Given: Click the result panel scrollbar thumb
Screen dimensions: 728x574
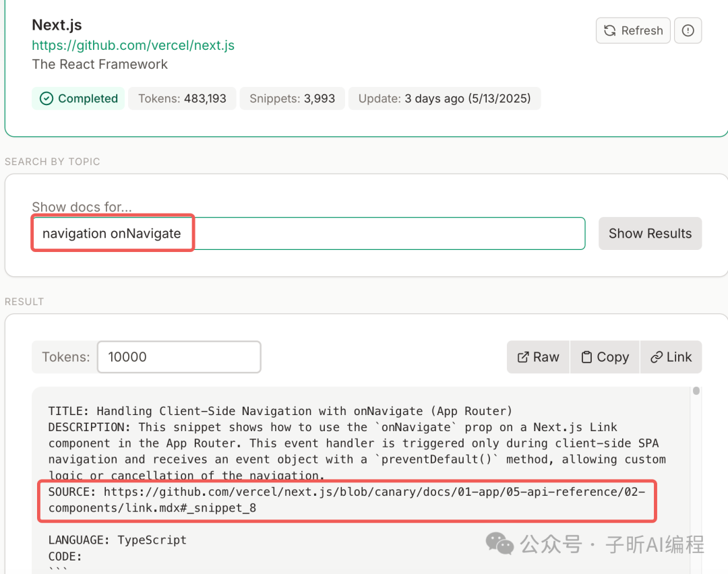Looking at the screenshot, I should tap(696, 391).
